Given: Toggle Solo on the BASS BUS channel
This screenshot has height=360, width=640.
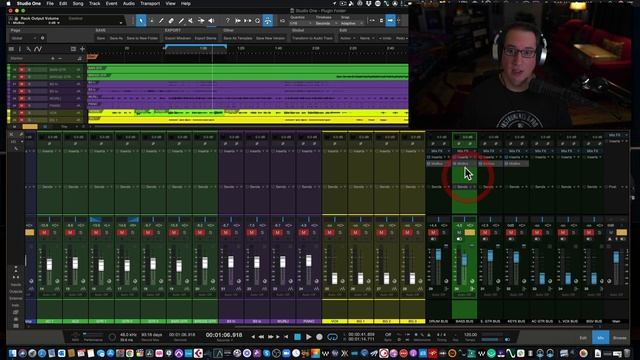Looking at the screenshot, I should tap(470, 233).
